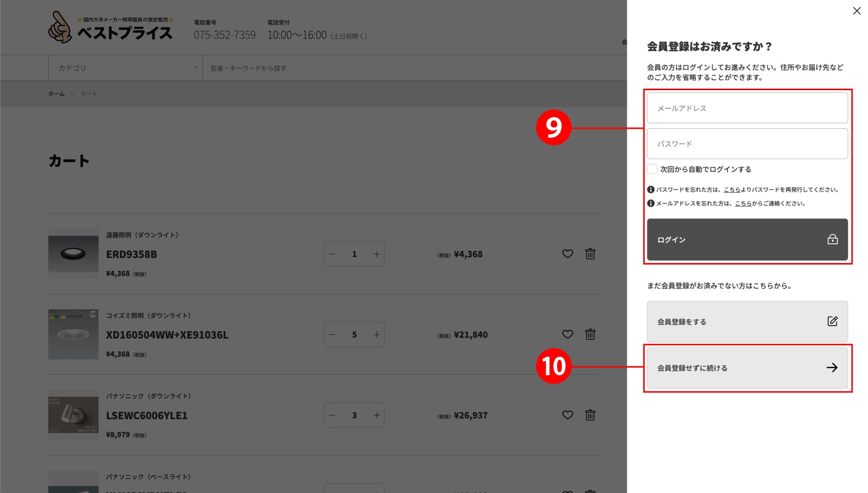Screen dimensions: 868x493
Task: Favorite the XD160504WW+XE91036L item
Action: tap(567, 334)
